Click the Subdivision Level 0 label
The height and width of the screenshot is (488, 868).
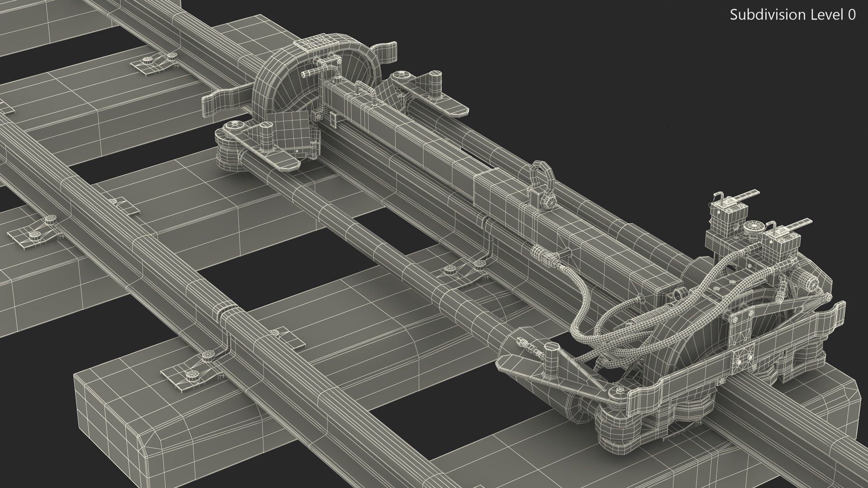coord(793,15)
